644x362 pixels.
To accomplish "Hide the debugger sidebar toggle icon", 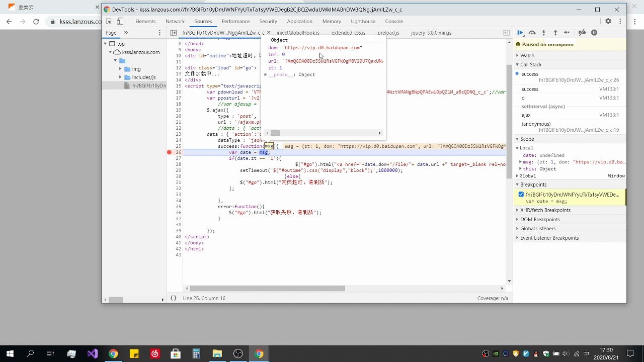I will [506, 33].
